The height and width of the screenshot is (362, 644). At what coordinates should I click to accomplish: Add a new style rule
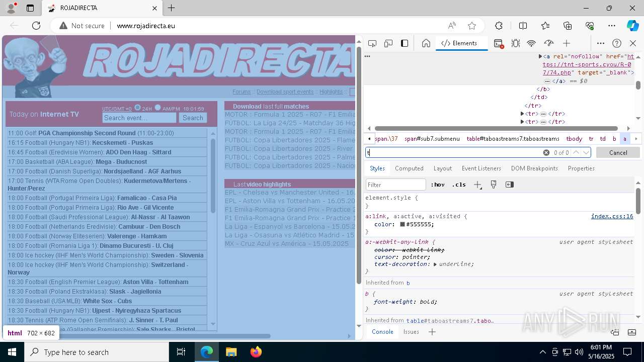coord(477,185)
